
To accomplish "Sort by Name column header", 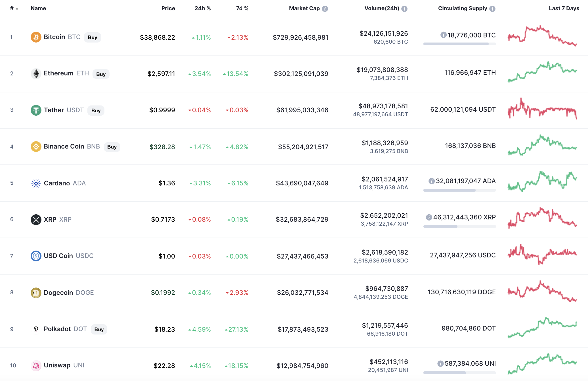I will (38, 9).
